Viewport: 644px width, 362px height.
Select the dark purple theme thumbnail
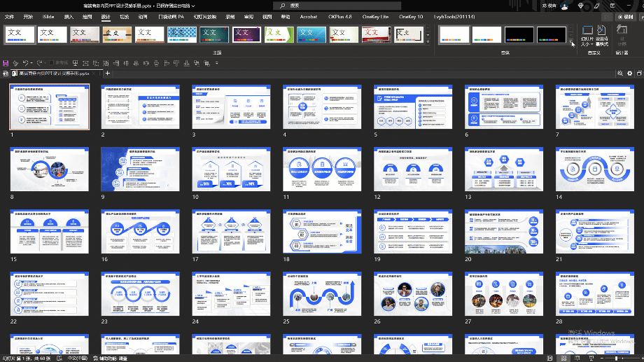(x=246, y=34)
